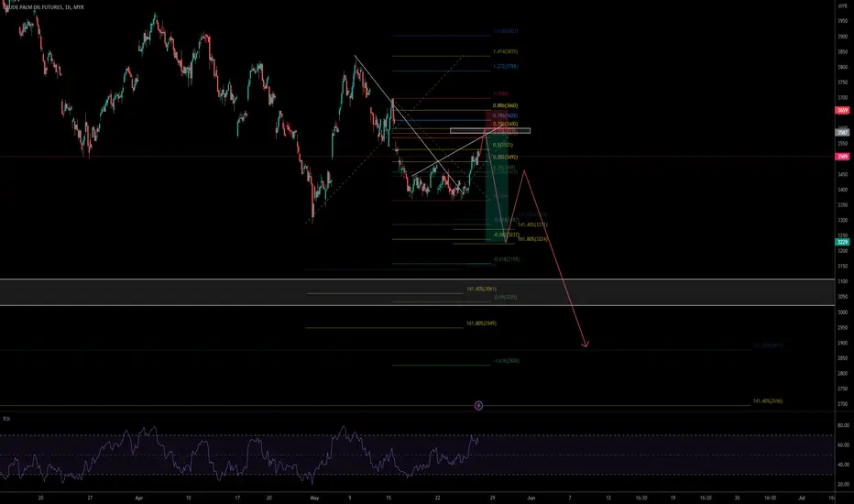Select the red 3659 price label
The image size is (854, 504).
point(842,110)
